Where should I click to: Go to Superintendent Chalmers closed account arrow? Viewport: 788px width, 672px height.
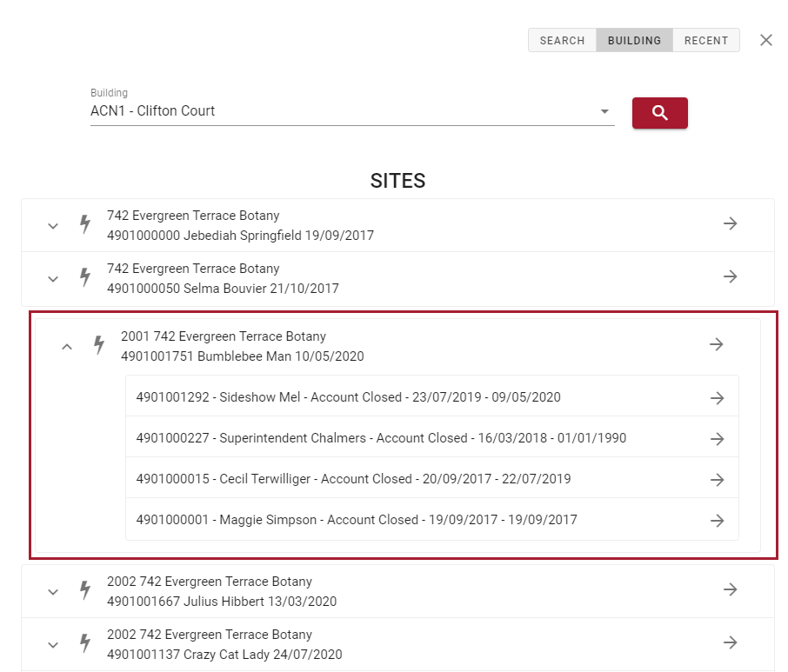(x=718, y=438)
